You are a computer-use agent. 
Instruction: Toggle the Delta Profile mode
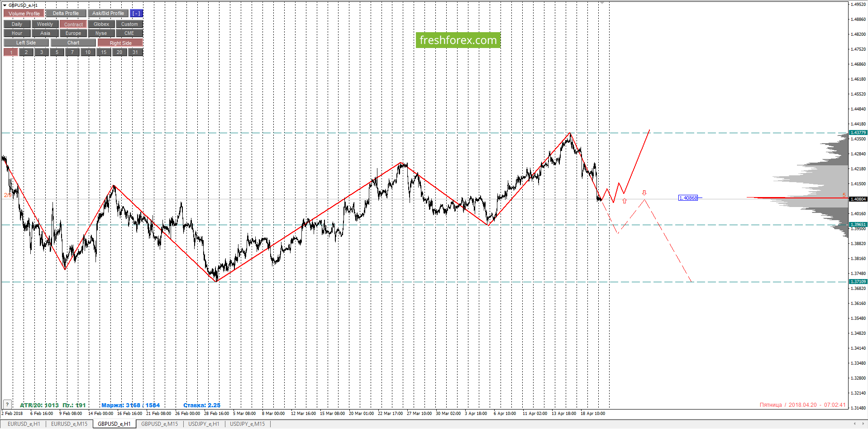click(x=66, y=14)
